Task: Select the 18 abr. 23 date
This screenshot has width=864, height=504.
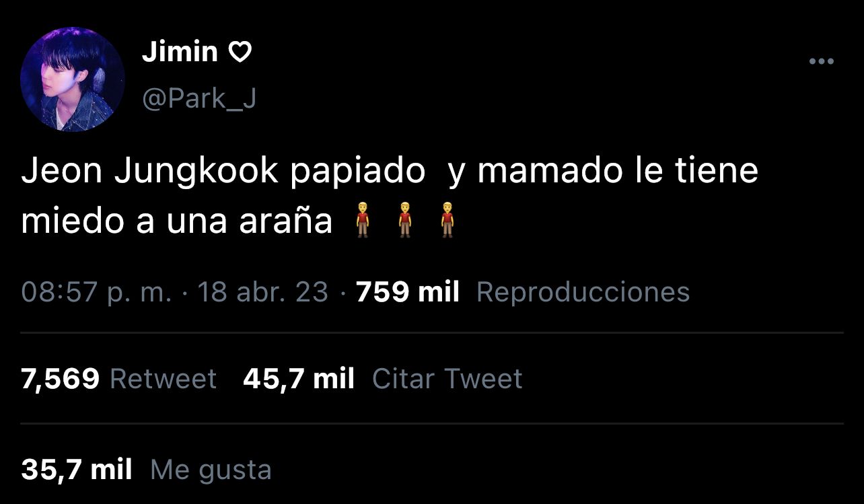Action: point(263,292)
